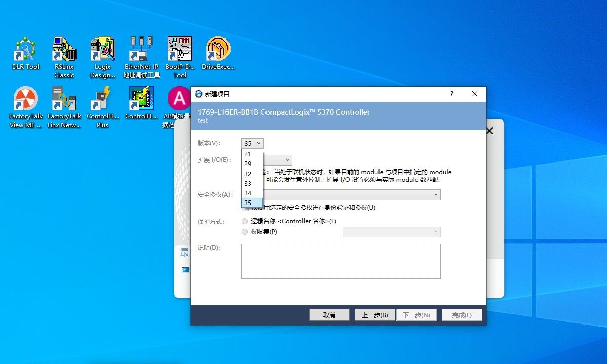The height and width of the screenshot is (364, 607).
Task: Choose version 32 in dropdown list
Action: coord(252,174)
